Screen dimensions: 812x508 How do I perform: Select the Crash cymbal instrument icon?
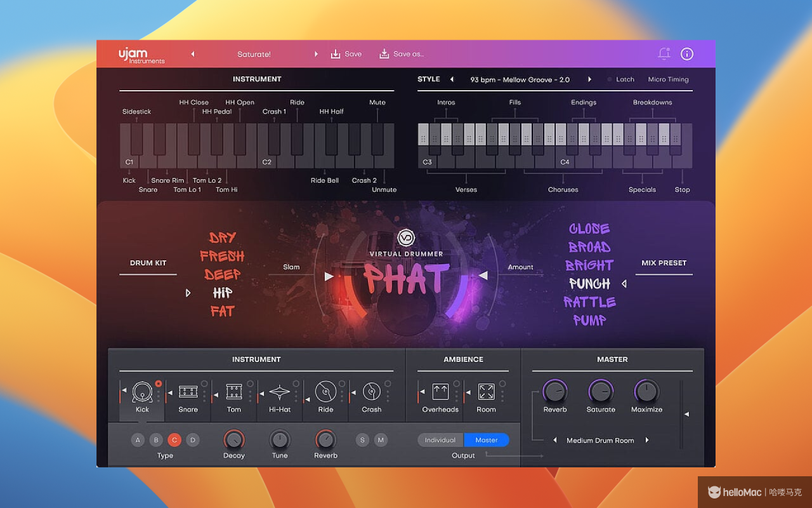tap(371, 392)
